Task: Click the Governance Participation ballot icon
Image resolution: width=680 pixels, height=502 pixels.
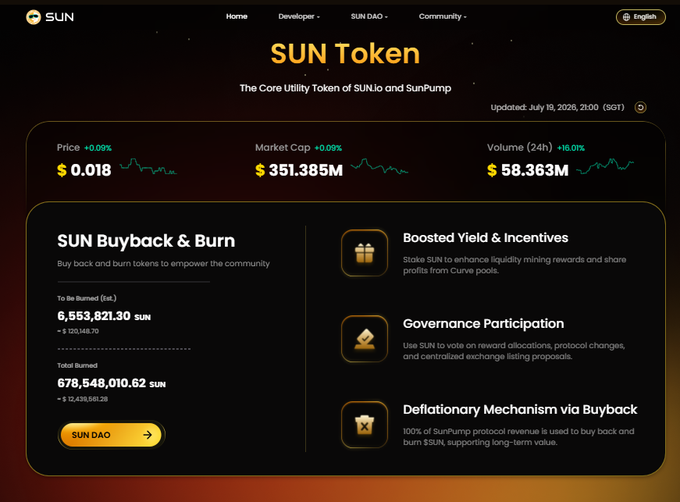Action: click(x=364, y=339)
